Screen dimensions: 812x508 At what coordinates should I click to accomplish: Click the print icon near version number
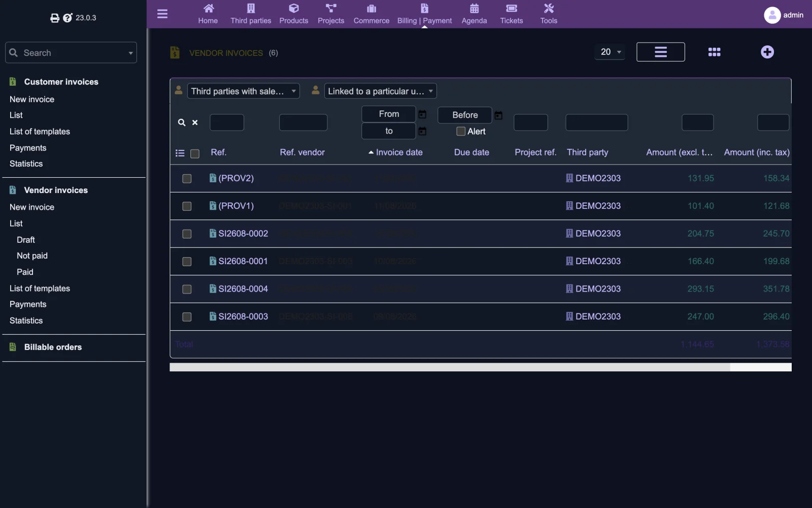point(55,18)
